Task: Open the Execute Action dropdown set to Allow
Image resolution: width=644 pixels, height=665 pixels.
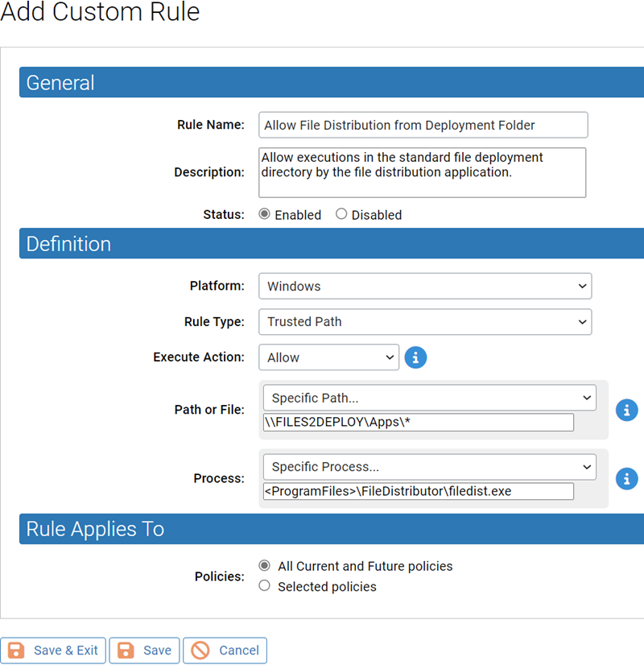Action: [328, 357]
